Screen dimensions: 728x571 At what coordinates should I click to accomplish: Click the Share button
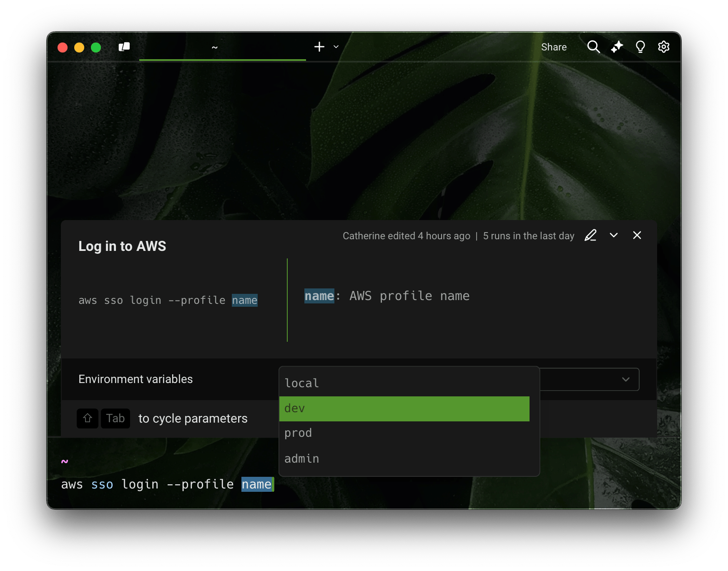click(x=554, y=47)
